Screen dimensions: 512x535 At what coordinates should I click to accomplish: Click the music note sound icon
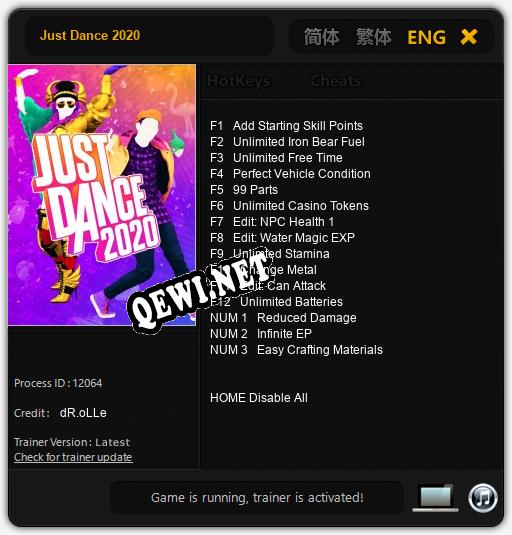tap(483, 498)
